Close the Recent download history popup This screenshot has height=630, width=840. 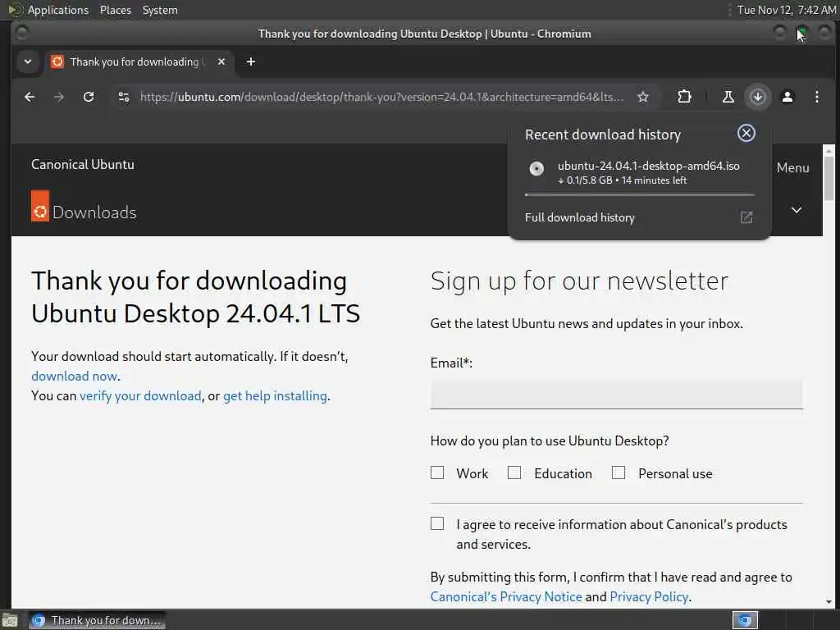click(x=746, y=133)
